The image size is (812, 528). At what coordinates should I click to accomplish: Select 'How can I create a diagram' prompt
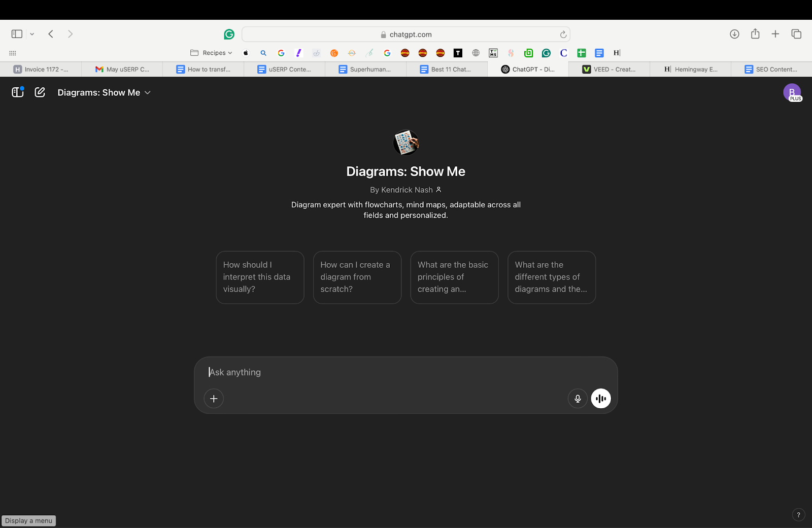coord(357,277)
